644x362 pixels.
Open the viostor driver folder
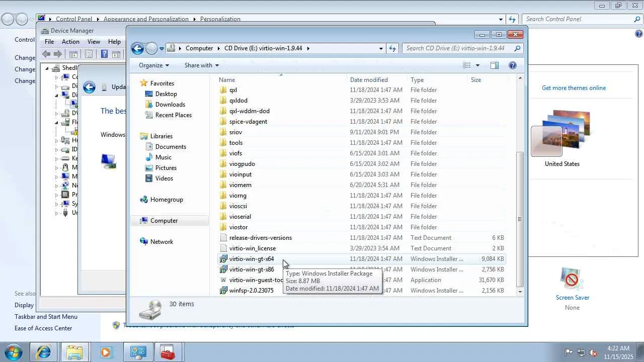tap(238, 227)
